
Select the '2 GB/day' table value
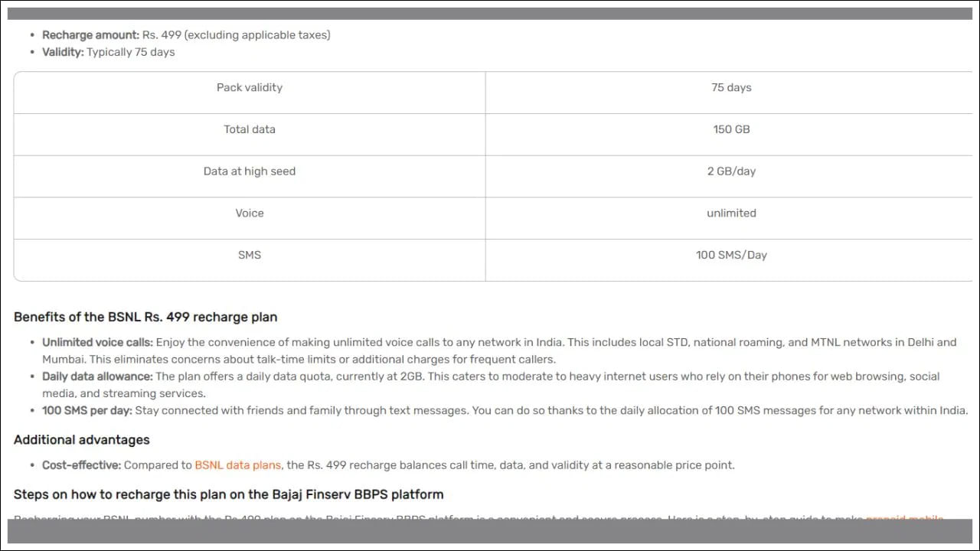[x=731, y=171]
